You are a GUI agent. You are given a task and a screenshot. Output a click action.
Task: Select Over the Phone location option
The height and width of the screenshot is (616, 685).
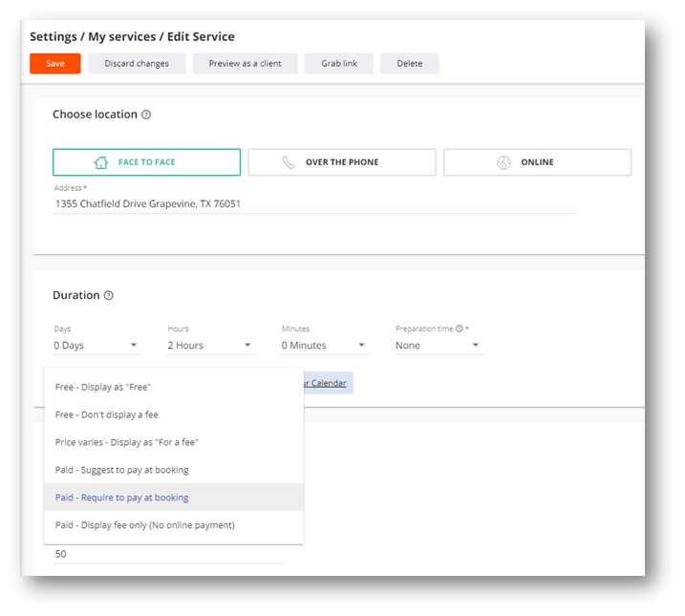(x=341, y=162)
